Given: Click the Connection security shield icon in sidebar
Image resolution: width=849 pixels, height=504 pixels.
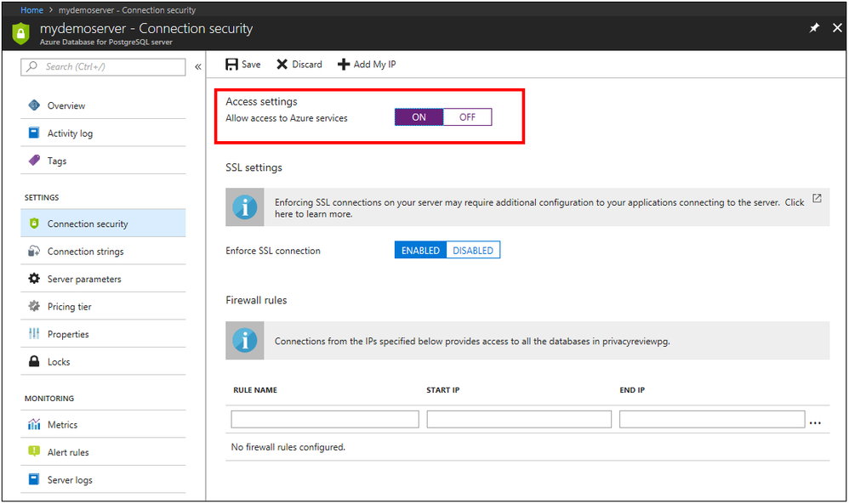Looking at the screenshot, I should pyautogui.click(x=34, y=224).
